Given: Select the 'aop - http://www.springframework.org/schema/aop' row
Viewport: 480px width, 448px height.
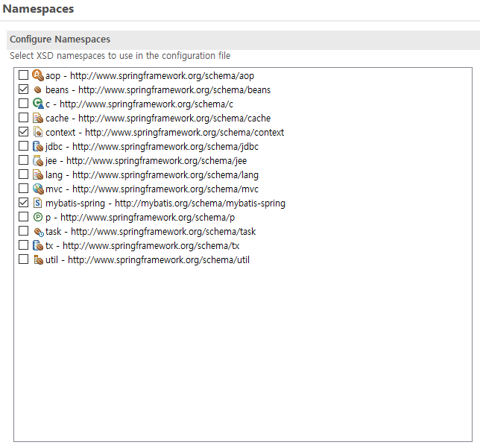Looking at the screenshot, I should pos(150,75).
